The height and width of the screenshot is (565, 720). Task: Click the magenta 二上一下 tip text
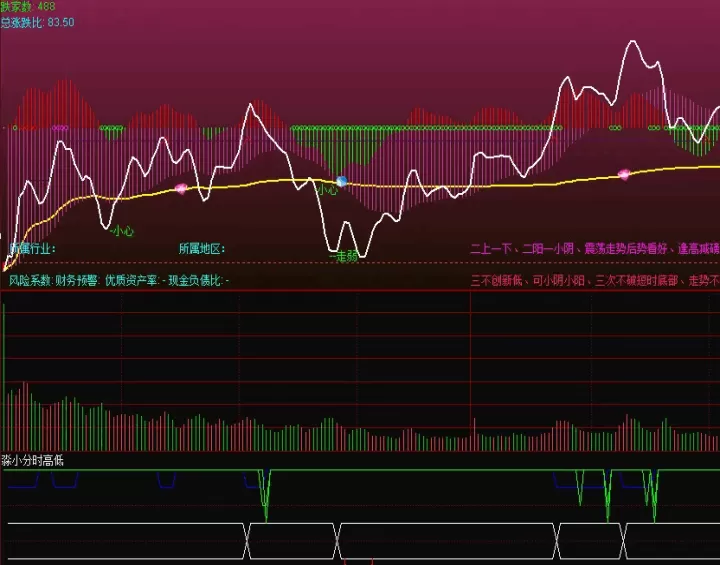click(595, 249)
